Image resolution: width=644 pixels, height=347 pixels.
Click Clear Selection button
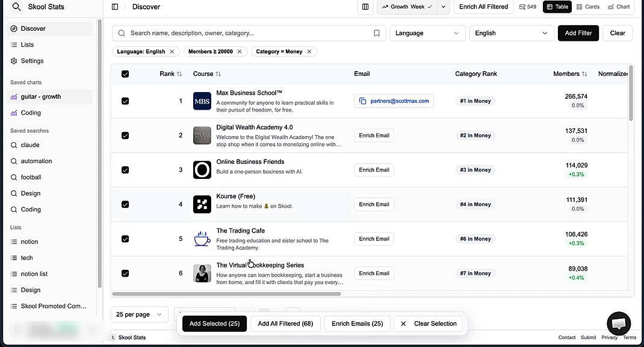pos(429,324)
